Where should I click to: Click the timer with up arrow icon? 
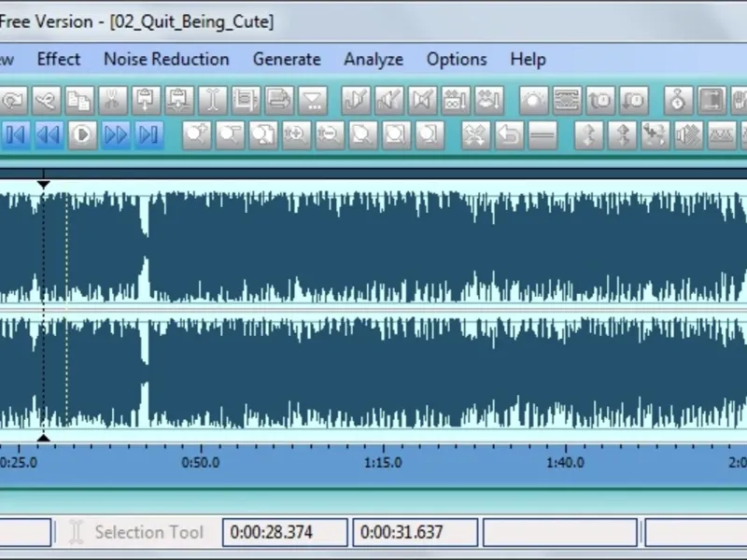pos(600,101)
